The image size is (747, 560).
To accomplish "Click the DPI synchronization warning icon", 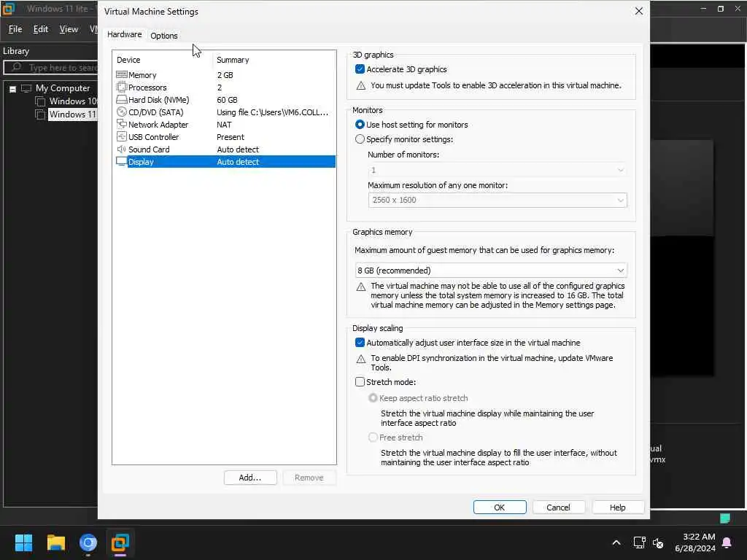I will [361, 359].
